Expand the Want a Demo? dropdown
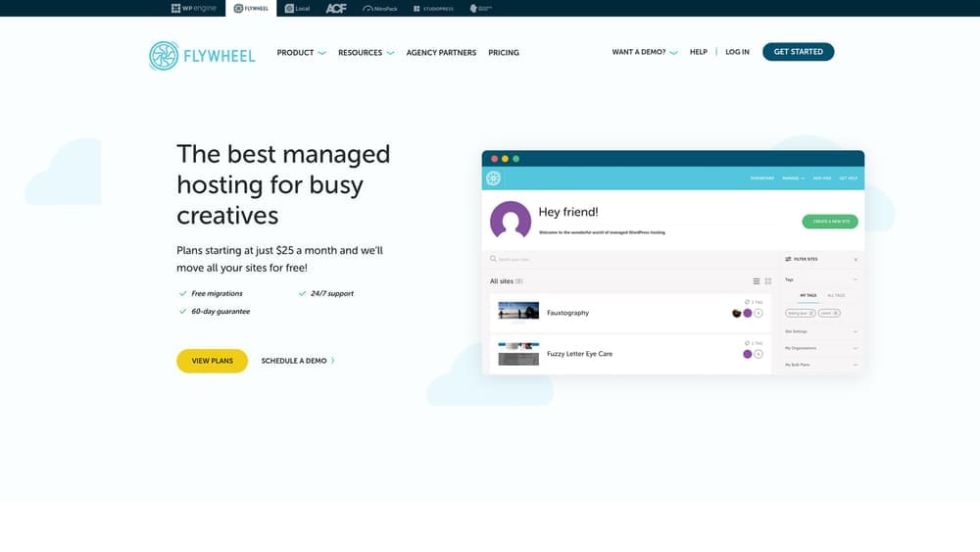The height and width of the screenshot is (552, 980). pyautogui.click(x=645, y=52)
